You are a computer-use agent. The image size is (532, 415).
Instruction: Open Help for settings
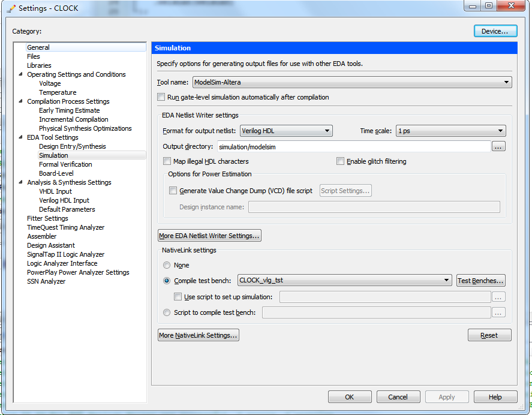click(x=495, y=397)
